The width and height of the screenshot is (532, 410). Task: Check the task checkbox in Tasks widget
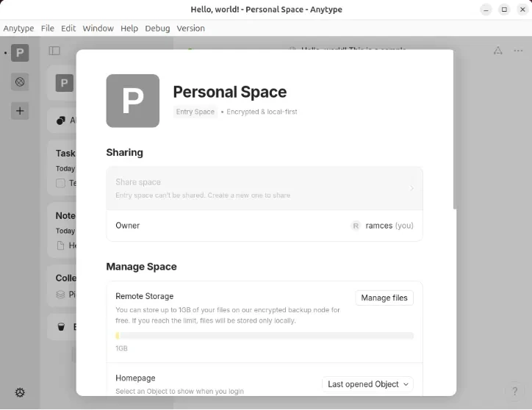point(61,183)
